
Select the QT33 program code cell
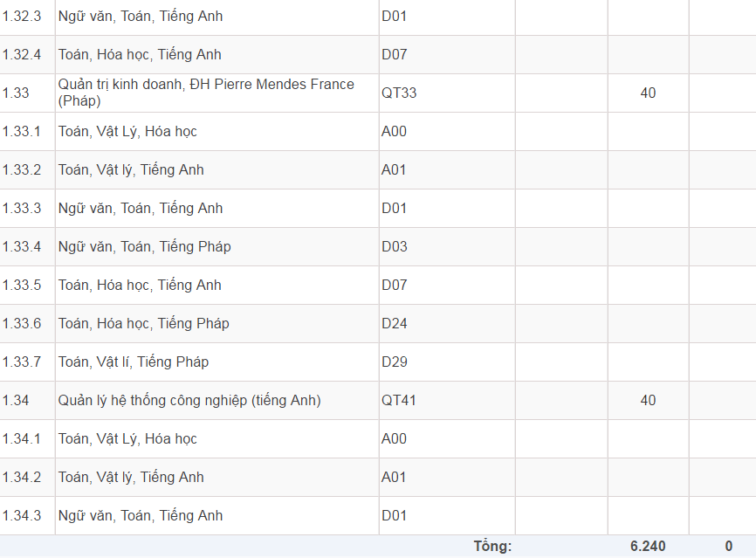point(399,93)
